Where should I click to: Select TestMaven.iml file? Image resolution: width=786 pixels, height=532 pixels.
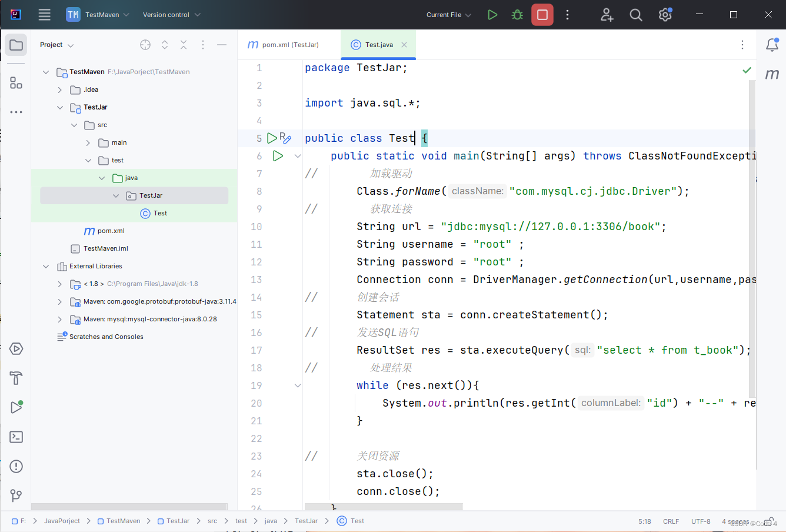[99, 248]
